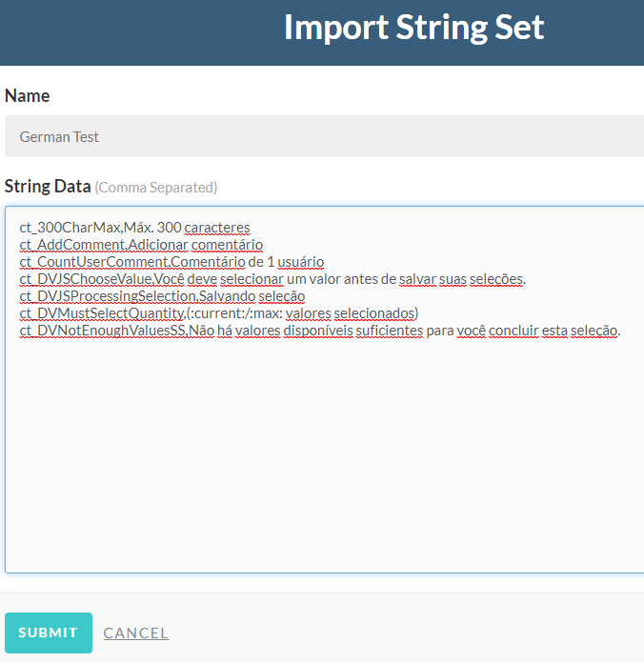Click the Comma Separated hint text
This screenshot has height=663, width=644.
(156, 188)
